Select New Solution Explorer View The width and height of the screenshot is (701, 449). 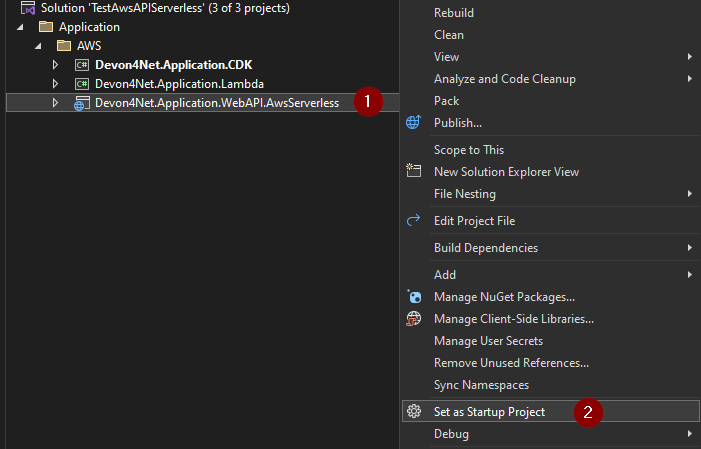click(x=507, y=172)
